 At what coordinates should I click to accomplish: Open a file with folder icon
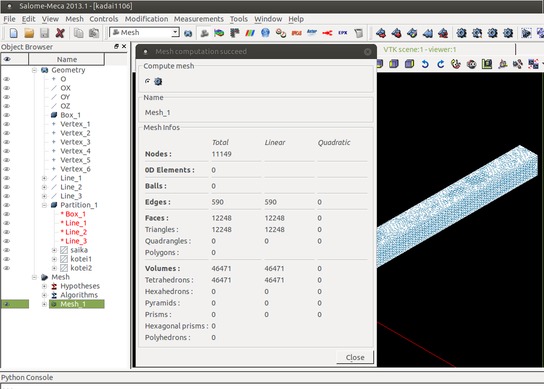(x=29, y=33)
